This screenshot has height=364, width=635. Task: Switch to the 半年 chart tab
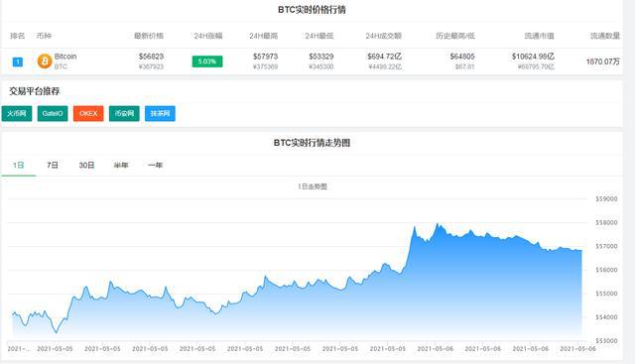pos(121,166)
